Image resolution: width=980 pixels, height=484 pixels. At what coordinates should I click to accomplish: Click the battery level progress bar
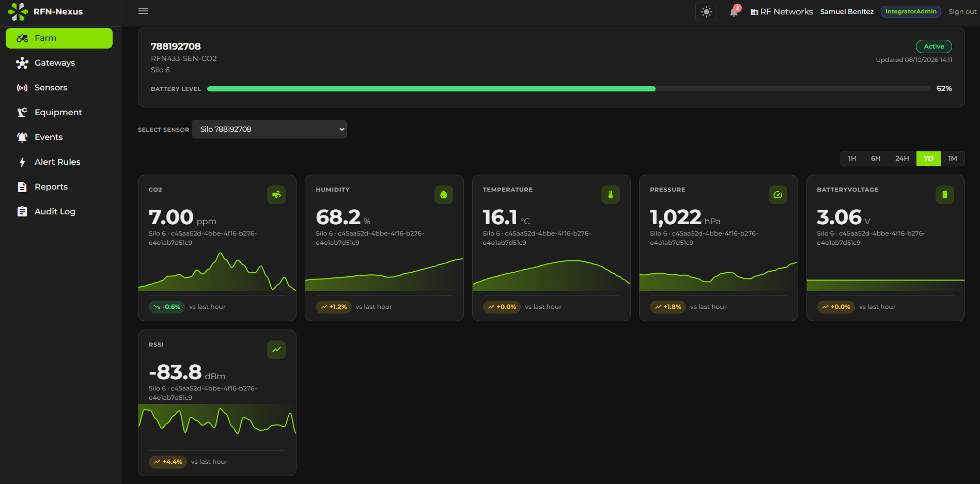[x=569, y=89]
